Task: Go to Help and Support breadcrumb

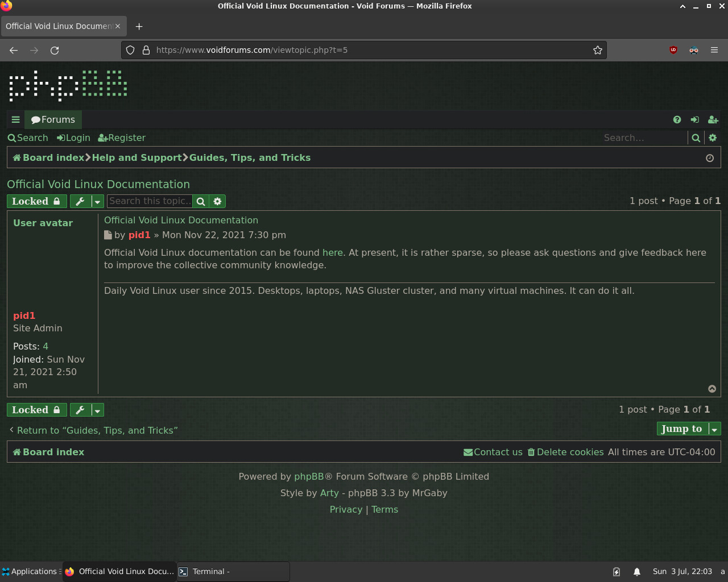Action: [x=136, y=157]
